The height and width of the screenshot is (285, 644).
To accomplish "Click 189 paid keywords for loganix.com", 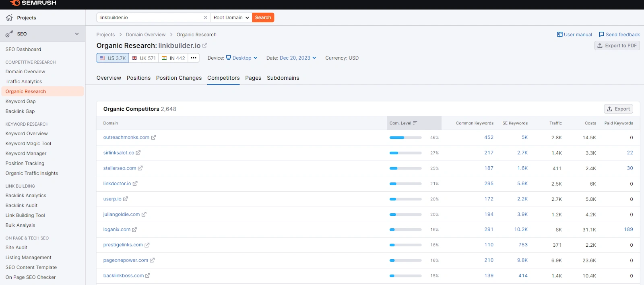I will coord(628,229).
